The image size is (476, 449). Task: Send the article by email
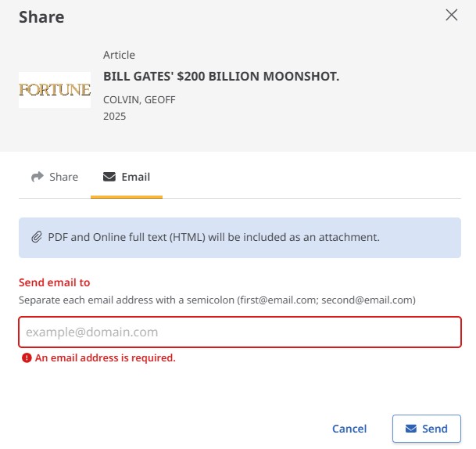427,429
